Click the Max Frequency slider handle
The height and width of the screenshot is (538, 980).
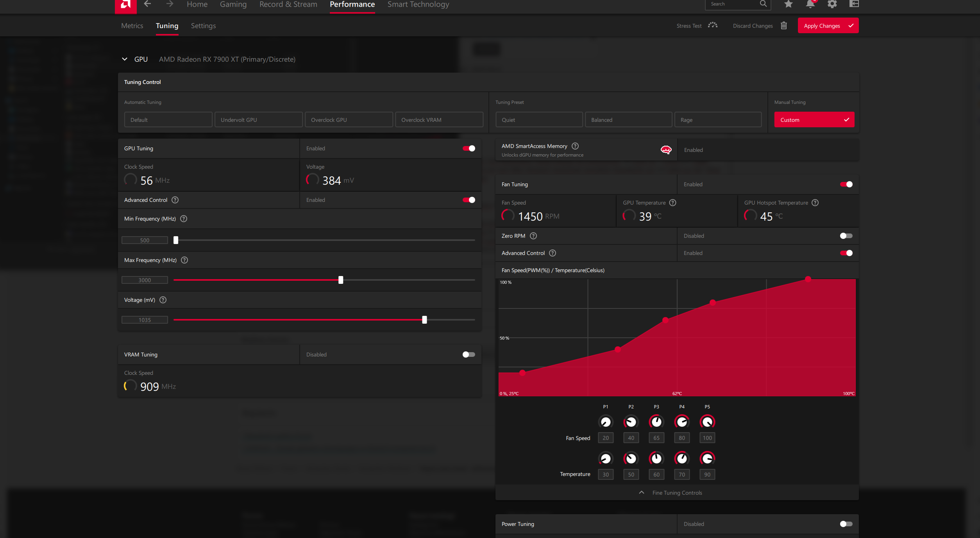(x=341, y=280)
